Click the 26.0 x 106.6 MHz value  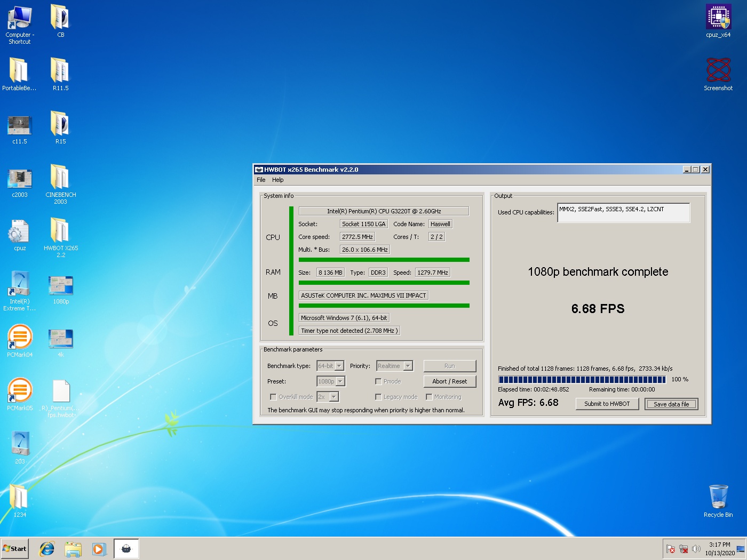[365, 250]
